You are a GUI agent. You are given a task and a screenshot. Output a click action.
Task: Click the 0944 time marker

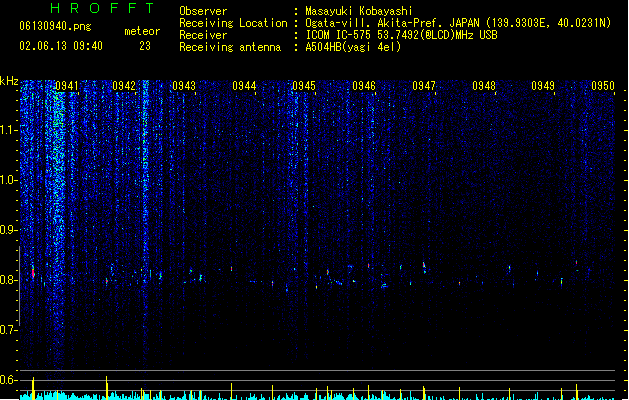244,86
